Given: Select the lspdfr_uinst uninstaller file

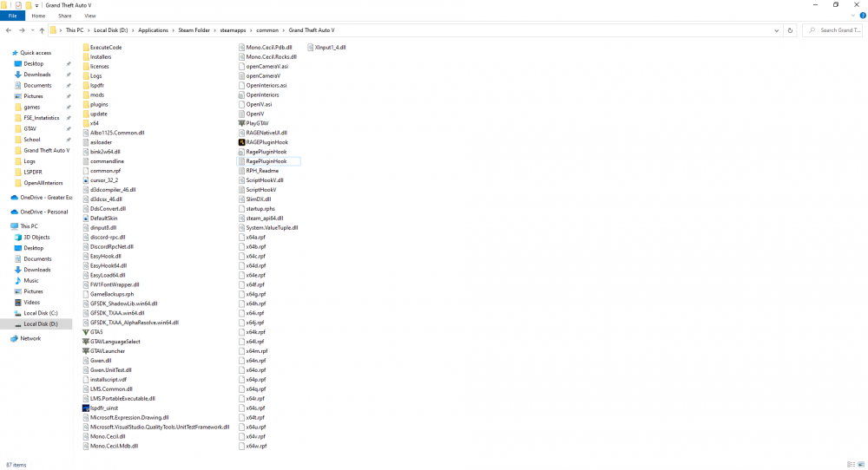Looking at the screenshot, I should click(x=100, y=408).
